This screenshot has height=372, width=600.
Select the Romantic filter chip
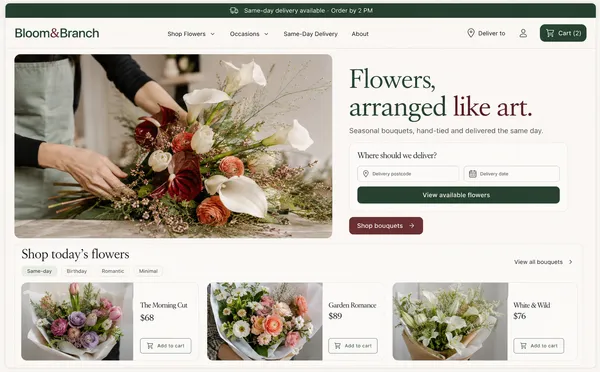pyautogui.click(x=113, y=271)
